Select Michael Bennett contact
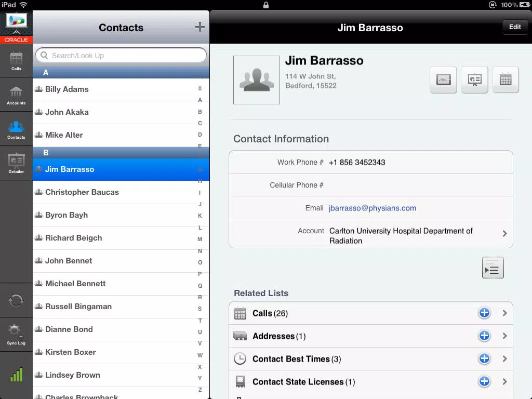Screen dimensions: 532x399 tap(121, 284)
